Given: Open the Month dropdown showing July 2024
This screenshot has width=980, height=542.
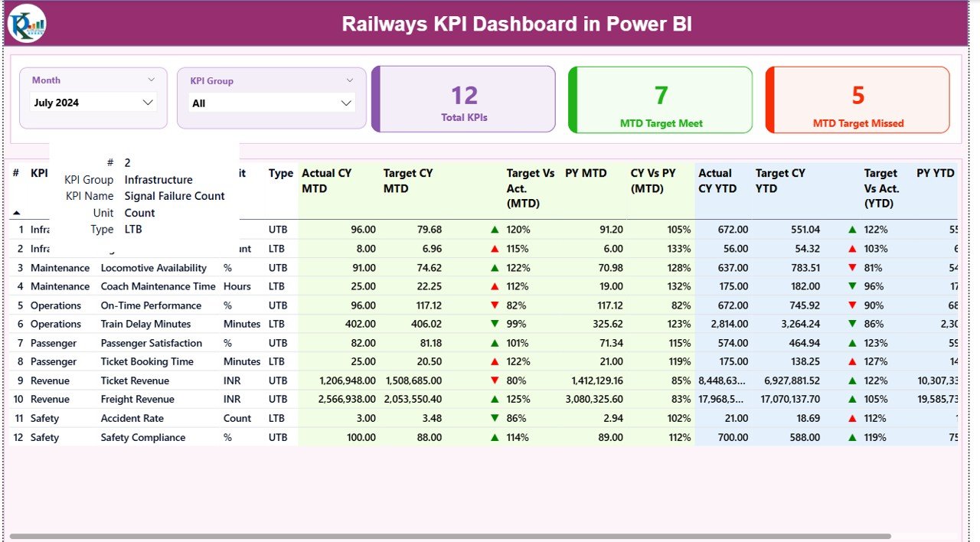Looking at the screenshot, I should (91, 102).
